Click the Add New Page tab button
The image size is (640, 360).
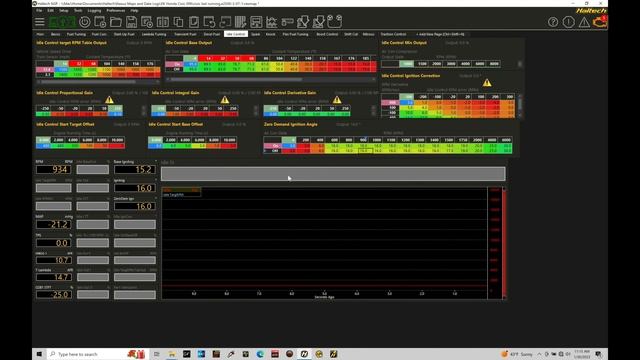440,34
